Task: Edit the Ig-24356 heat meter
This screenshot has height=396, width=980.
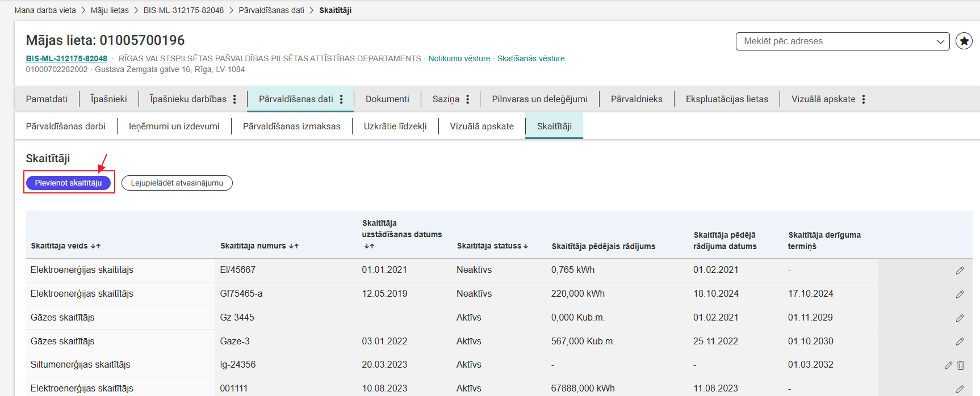Action: point(948,365)
